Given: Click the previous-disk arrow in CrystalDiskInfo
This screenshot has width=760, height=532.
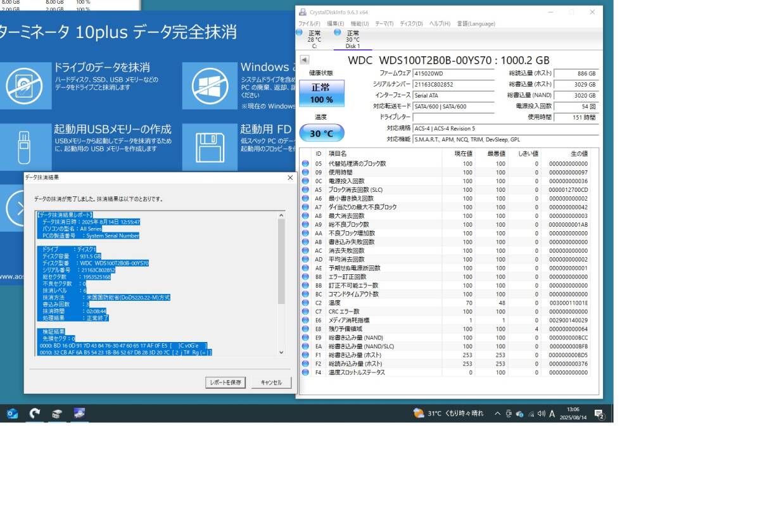Looking at the screenshot, I should point(305,60).
